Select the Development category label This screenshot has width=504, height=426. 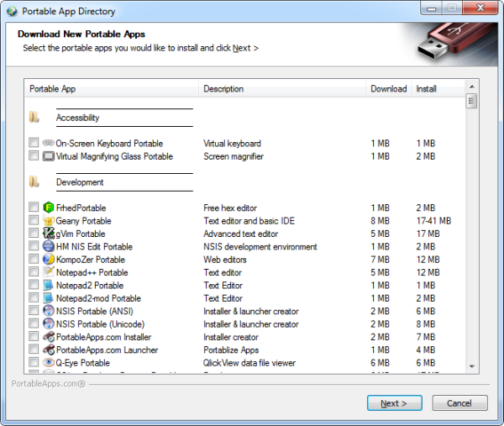click(80, 182)
